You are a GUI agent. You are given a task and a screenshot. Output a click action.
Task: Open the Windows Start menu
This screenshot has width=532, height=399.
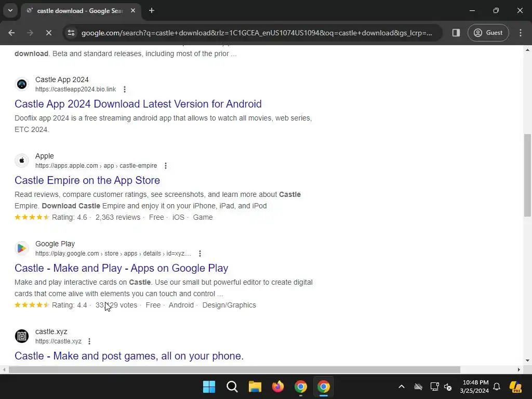tap(209, 387)
